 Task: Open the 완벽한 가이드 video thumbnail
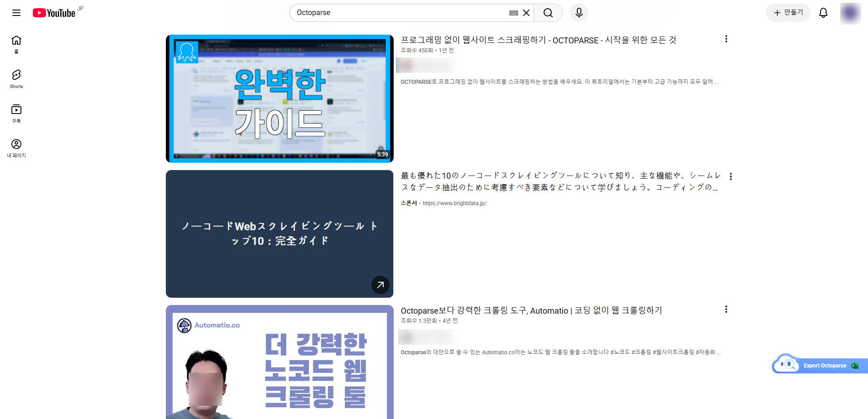[280, 98]
